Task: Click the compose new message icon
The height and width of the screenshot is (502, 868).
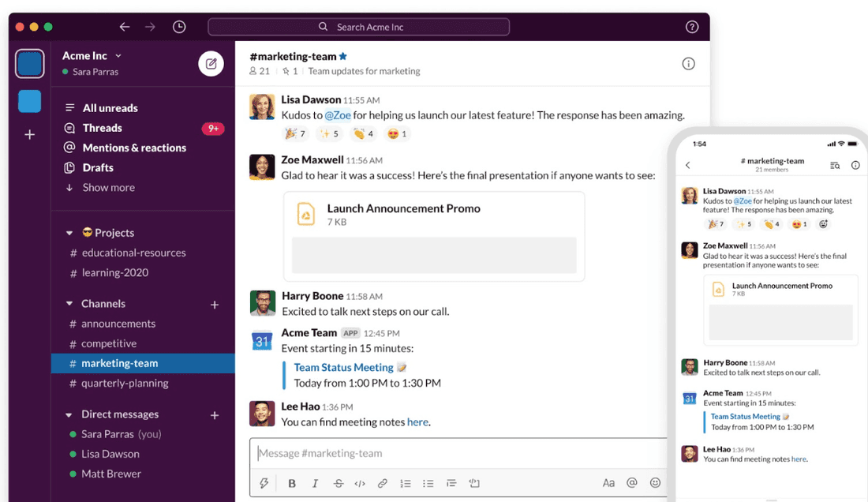Action: 211,63
